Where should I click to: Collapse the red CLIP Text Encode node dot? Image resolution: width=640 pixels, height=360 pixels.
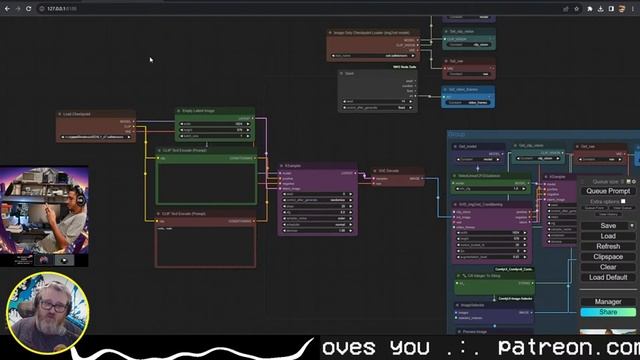click(x=159, y=213)
